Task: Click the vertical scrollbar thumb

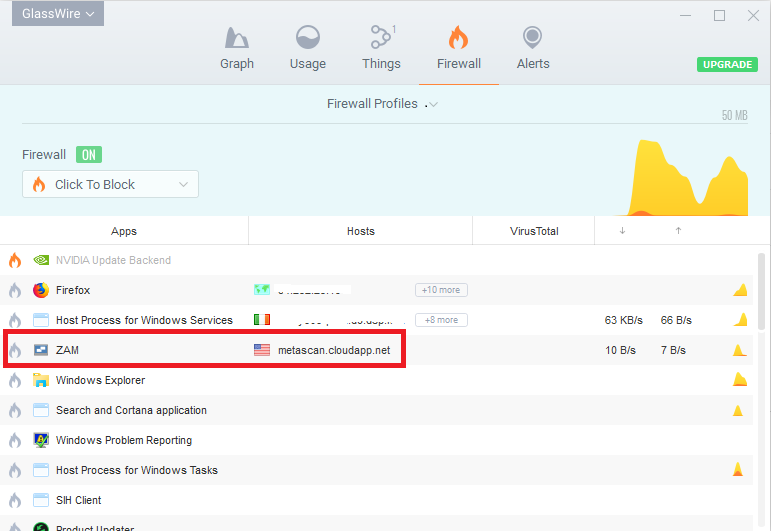Action: (761, 291)
